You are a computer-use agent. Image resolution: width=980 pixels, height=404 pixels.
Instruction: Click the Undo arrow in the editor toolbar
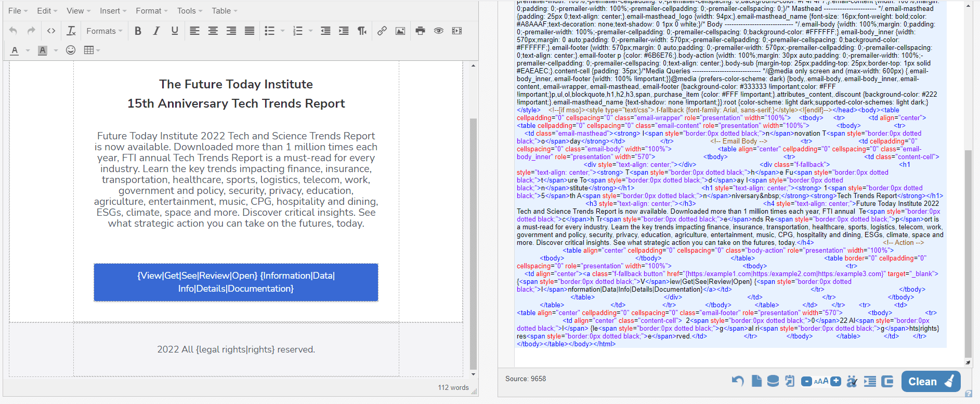(x=13, y=31)
